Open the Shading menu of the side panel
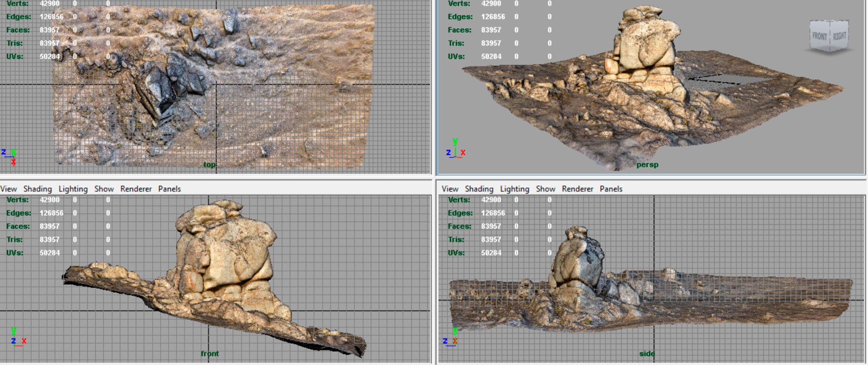The height and width of the screenshot is (365, 868). tap(479, 189)
